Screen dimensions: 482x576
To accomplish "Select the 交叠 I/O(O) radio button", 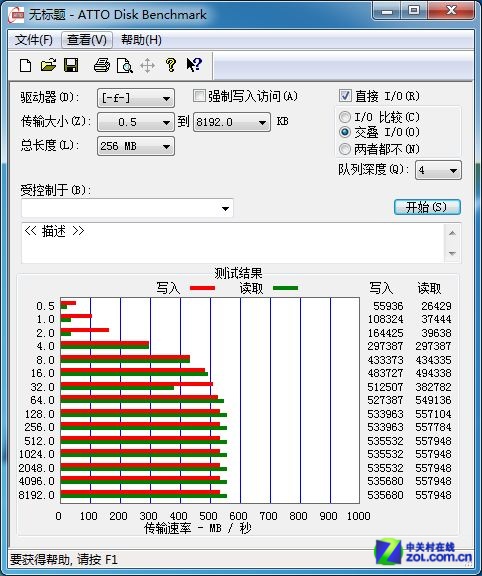I will pyautogui.click(x=345, y=132).
